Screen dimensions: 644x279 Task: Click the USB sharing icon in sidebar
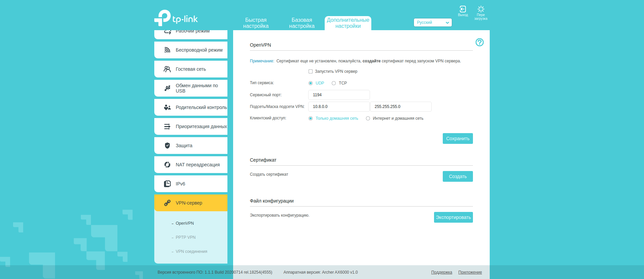coord(167,88)
